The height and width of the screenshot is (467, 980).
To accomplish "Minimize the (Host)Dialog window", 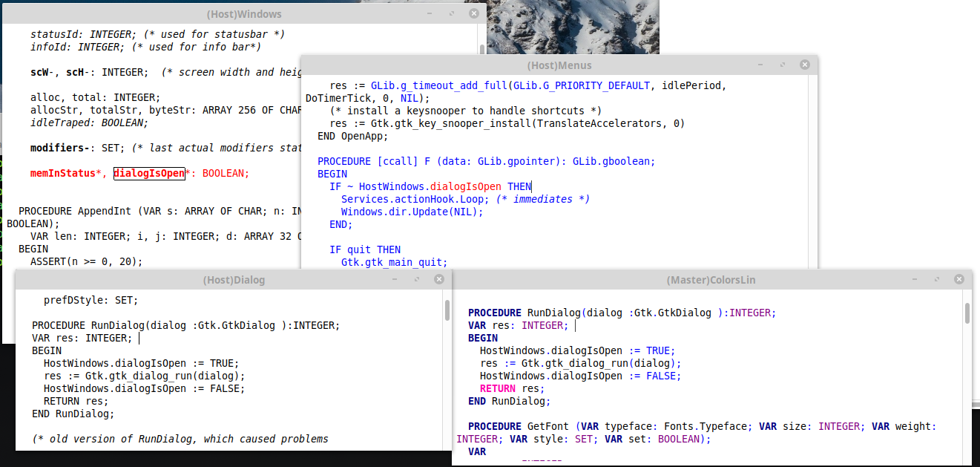I will pos(395,280).
